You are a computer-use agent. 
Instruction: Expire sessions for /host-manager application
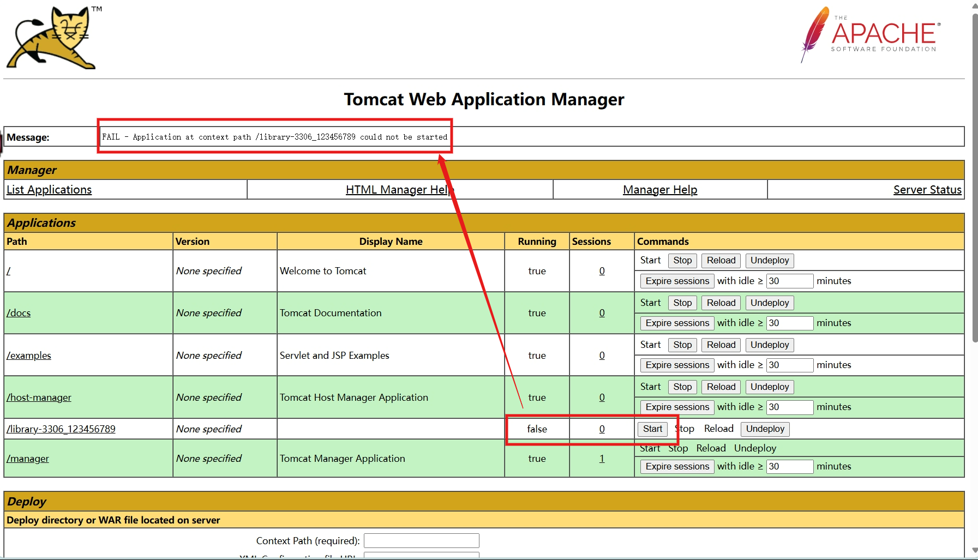pyautogui.click(x=677, y=407)
